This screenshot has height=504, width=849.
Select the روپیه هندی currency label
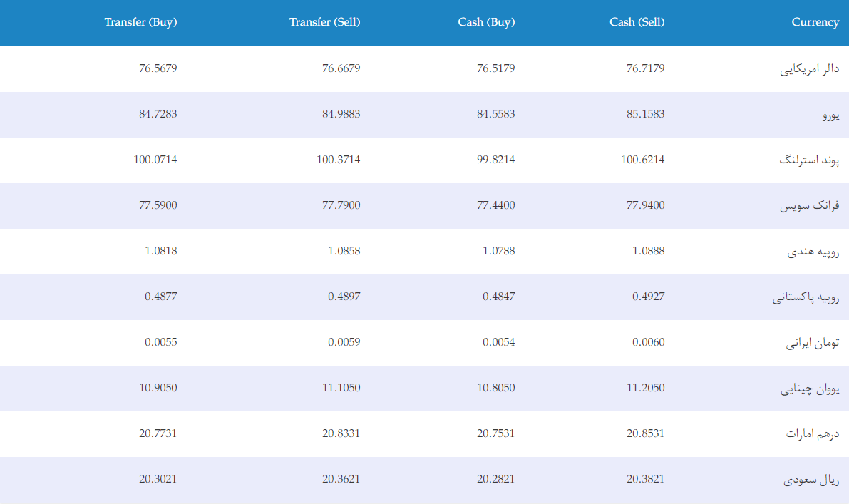coord(813,252)
